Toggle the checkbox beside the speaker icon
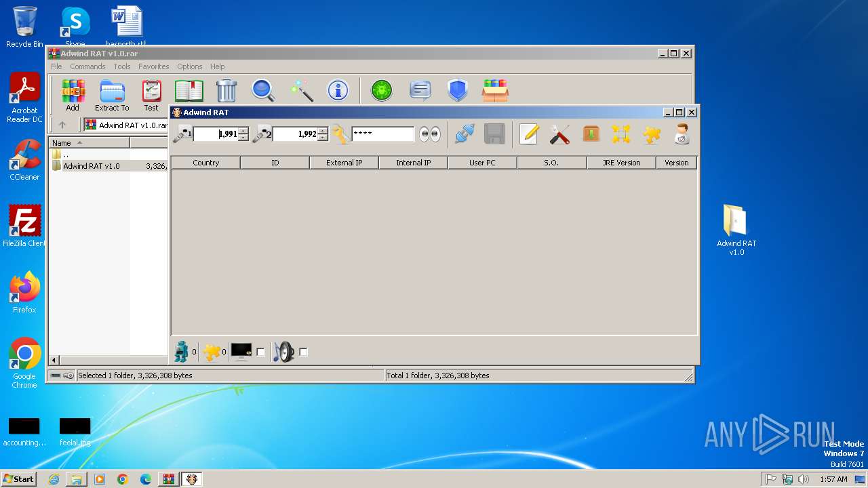 [x=303, y=352]
